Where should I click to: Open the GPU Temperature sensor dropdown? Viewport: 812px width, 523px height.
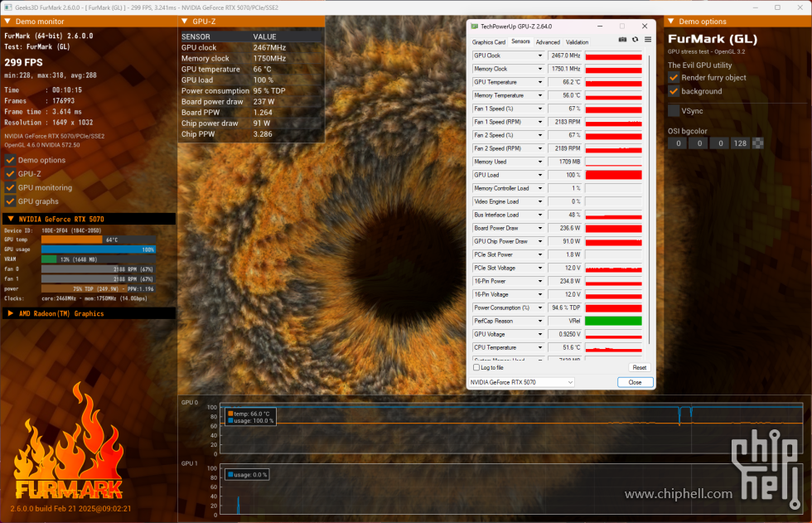click(540, 82)
